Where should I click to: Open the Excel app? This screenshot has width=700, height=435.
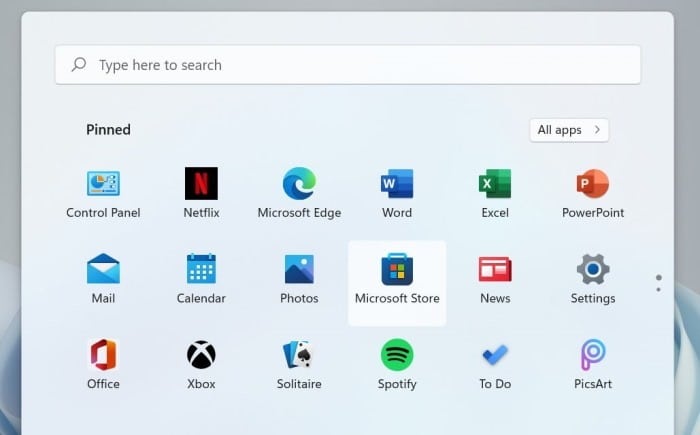tap(495, 193)
